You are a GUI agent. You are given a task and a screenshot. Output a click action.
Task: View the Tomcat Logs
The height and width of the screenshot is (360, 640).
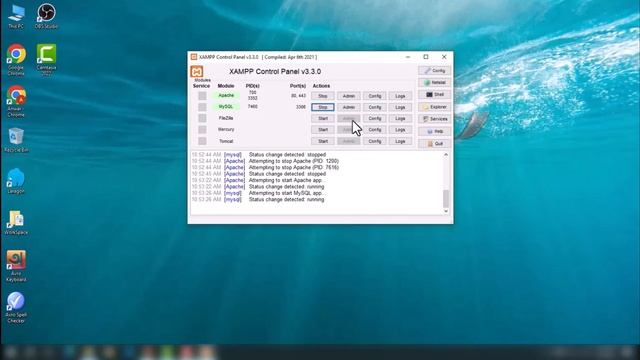click(400, 141)
